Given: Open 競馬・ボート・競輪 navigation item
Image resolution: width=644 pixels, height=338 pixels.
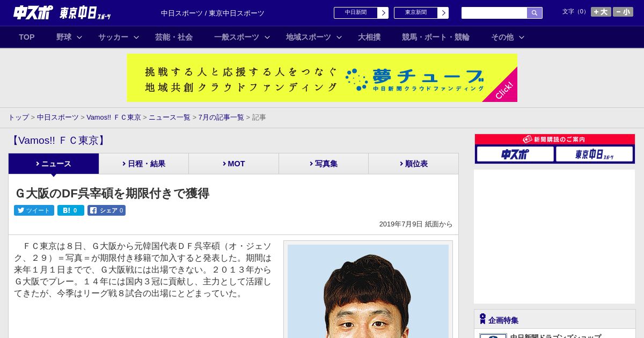Looking at the screenshot, I should coord(436,37).
